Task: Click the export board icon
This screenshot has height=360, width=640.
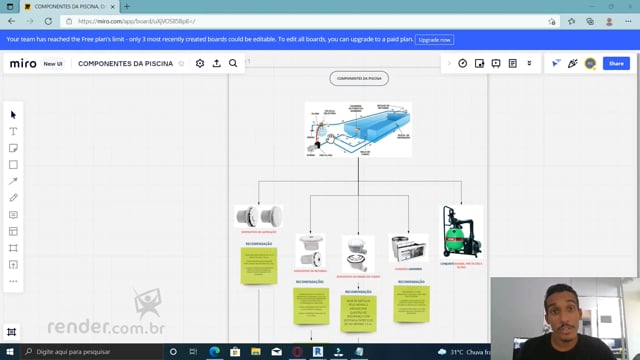Action: [216, 63]
